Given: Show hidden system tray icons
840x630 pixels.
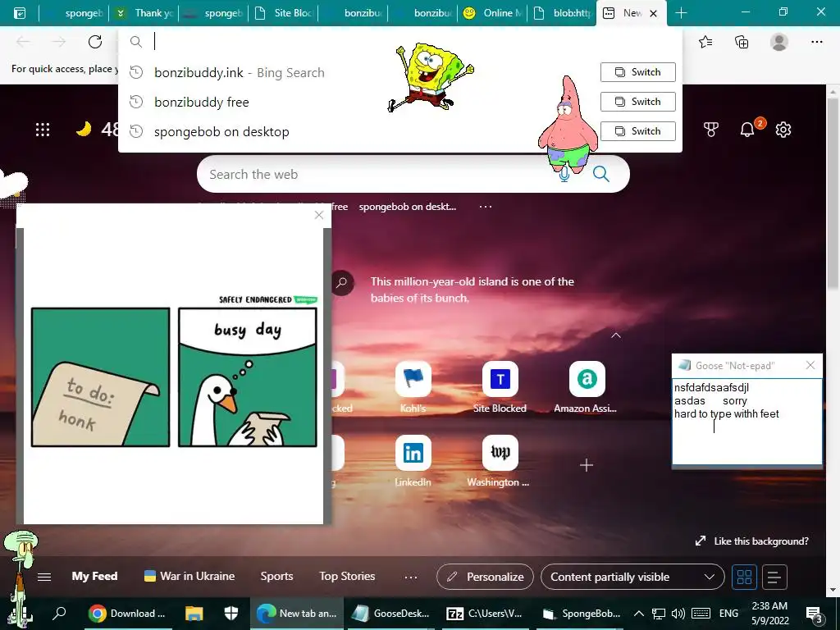Looking at the screenshot, I should click(638, 614).
